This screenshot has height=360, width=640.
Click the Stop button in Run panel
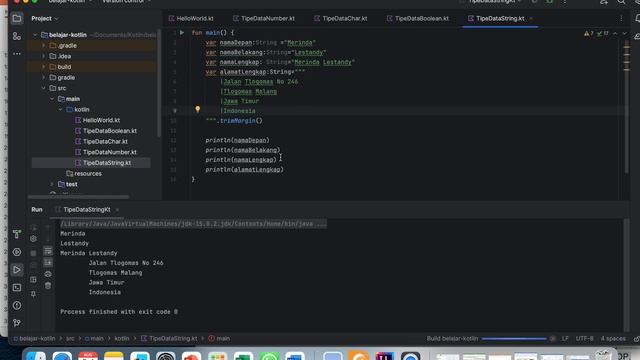33,253
